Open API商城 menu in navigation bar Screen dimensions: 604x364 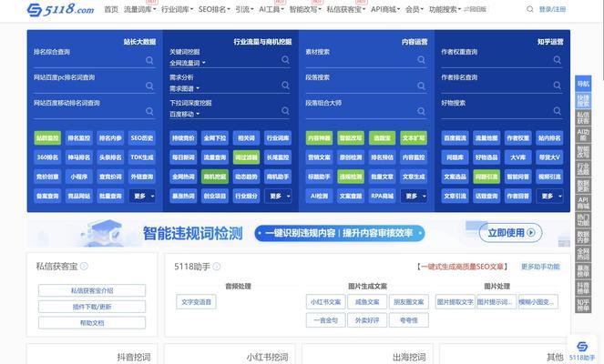tap(385, 9)
